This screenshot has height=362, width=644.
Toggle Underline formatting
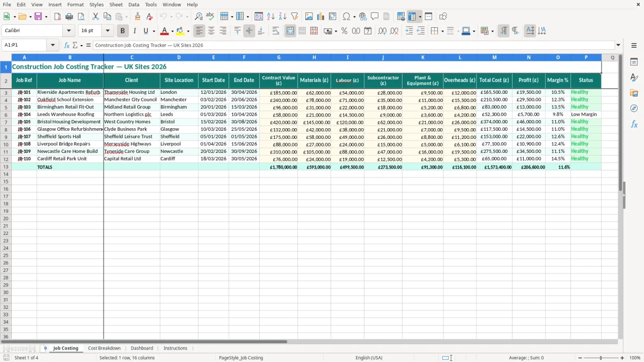[145, 31]
